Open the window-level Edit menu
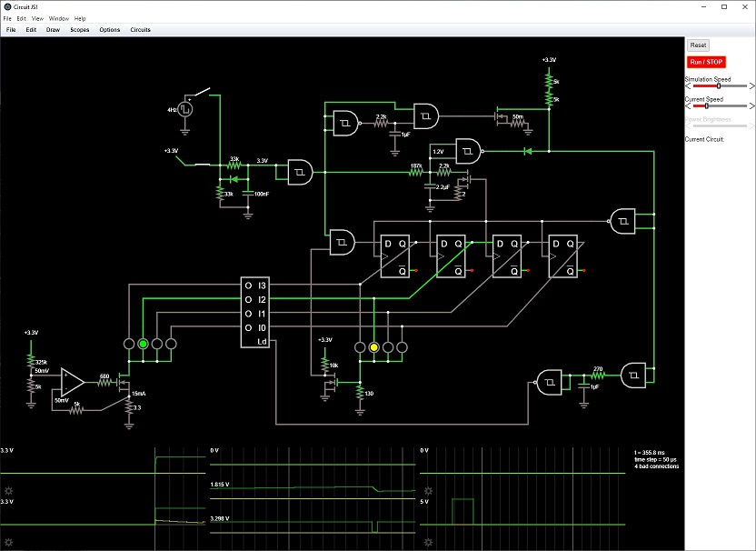 coord(21,18)
